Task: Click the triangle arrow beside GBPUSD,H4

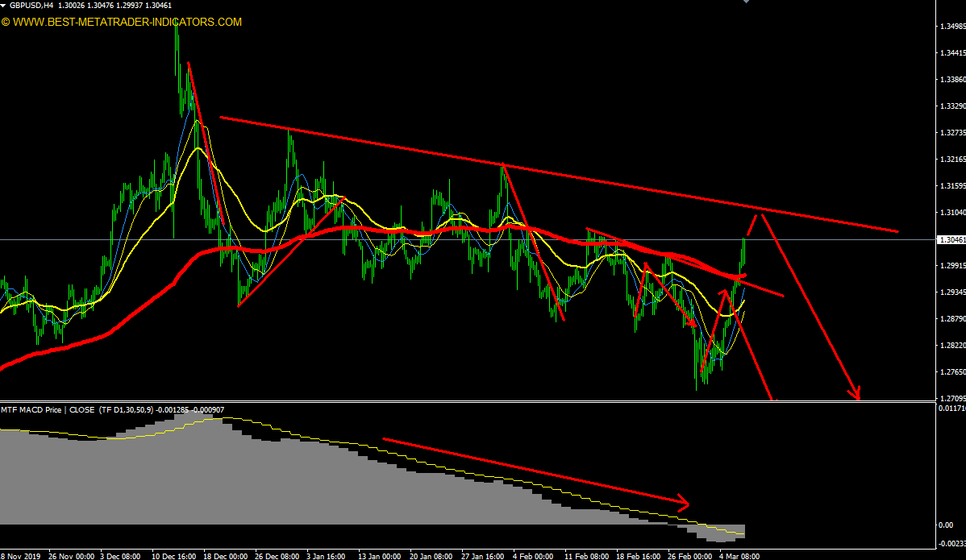Action: pos(5,6)
